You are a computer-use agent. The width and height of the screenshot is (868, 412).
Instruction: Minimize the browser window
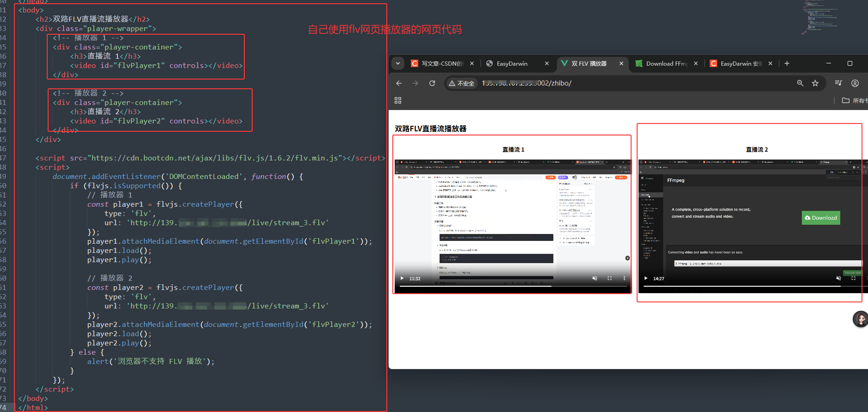(x=829, y=63)
